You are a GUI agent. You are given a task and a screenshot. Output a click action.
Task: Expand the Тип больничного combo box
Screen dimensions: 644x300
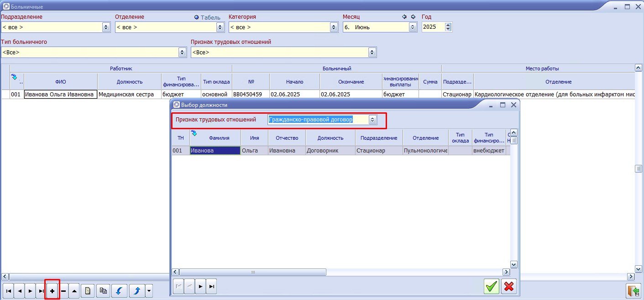(183, 53)
